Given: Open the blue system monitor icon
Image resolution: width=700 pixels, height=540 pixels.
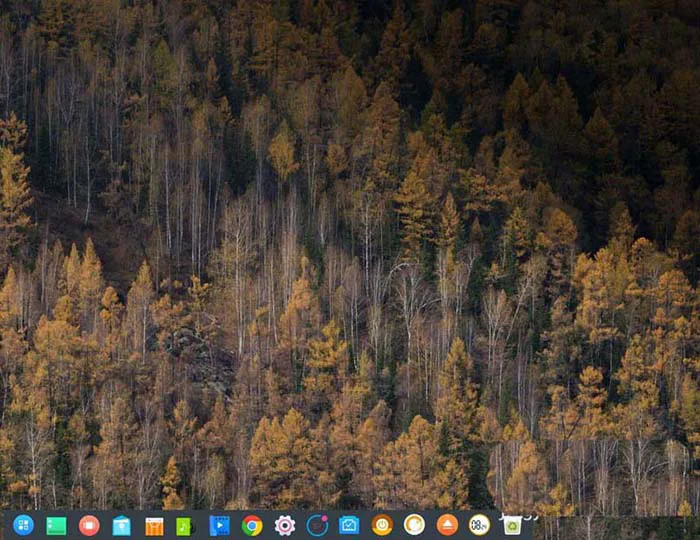Looking at the screenshot, I should point(349,525).
